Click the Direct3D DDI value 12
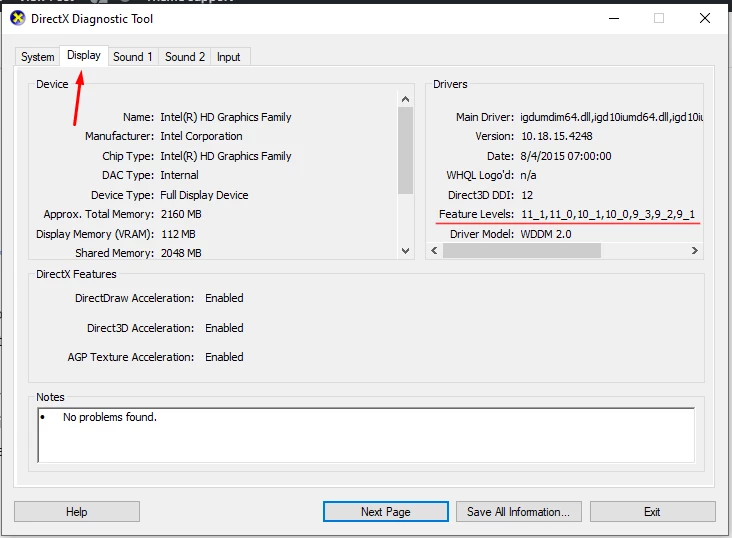 click(527, 195)
